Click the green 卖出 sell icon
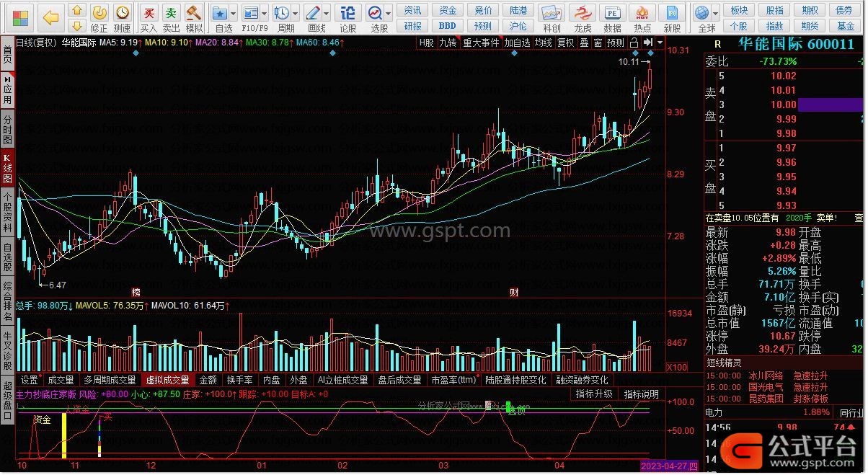Image resolution: width=868 pixels, height=475 pixels. coord(171,17)
